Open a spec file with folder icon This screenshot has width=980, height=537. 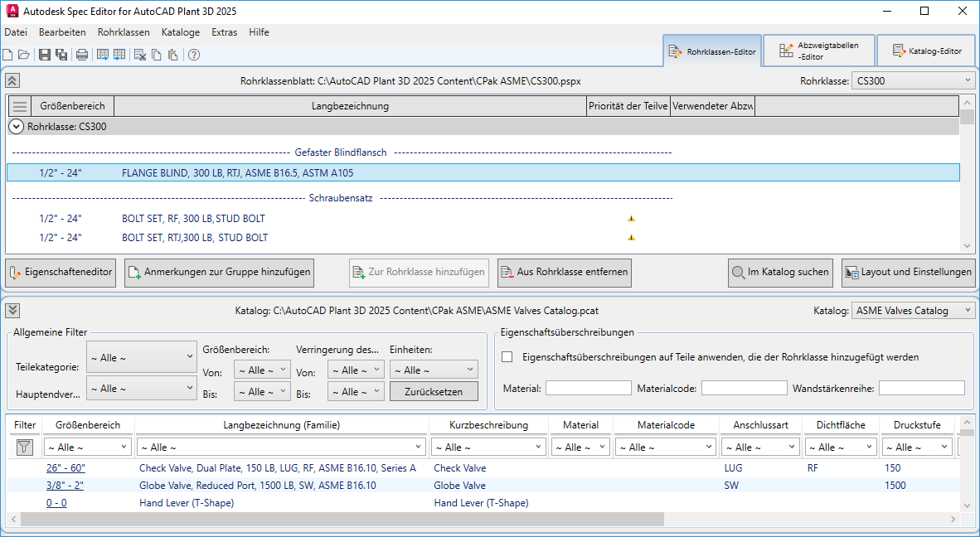coord(24,55)
